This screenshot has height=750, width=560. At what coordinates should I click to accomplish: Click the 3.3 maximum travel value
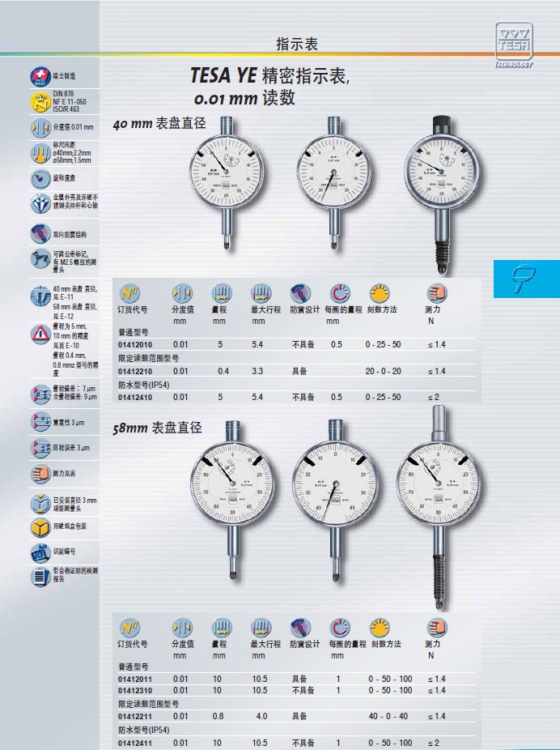click(x=257, y=371)
